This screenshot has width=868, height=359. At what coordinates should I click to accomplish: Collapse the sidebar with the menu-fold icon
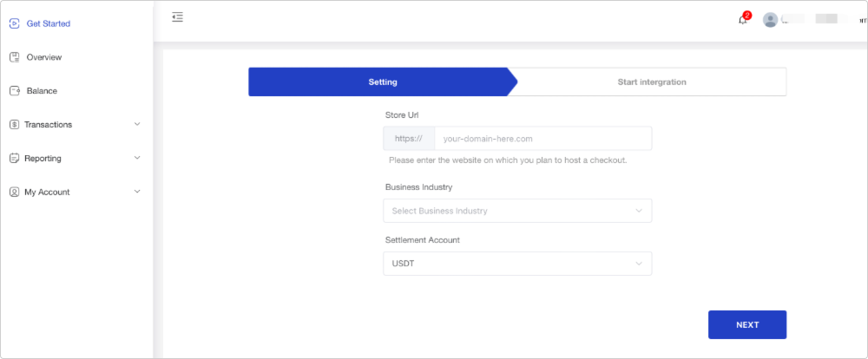tap(177, 17)
